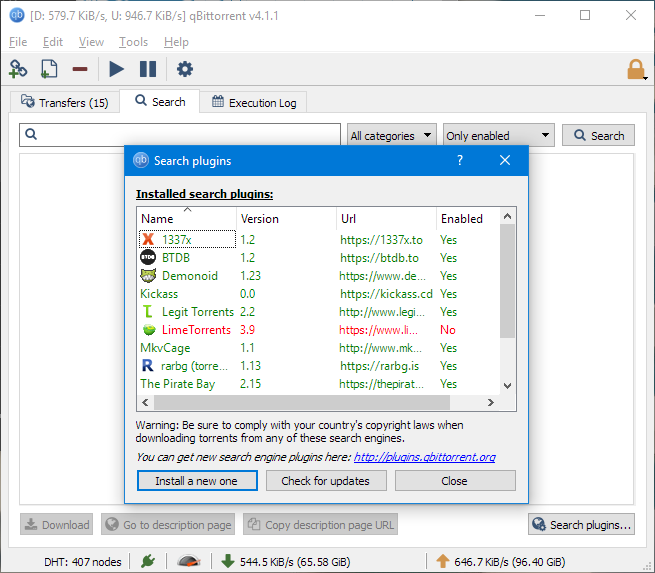
Task: Switch to the Transfers (15) tab
Action: click(65, 103)
